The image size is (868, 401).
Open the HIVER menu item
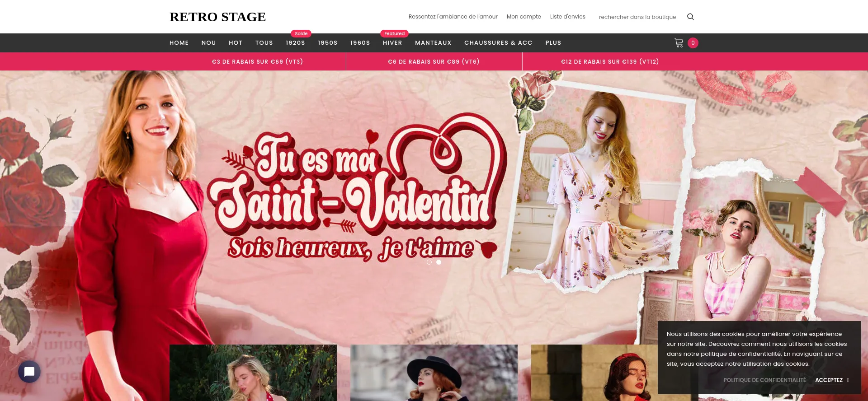(x=392, y=43)
